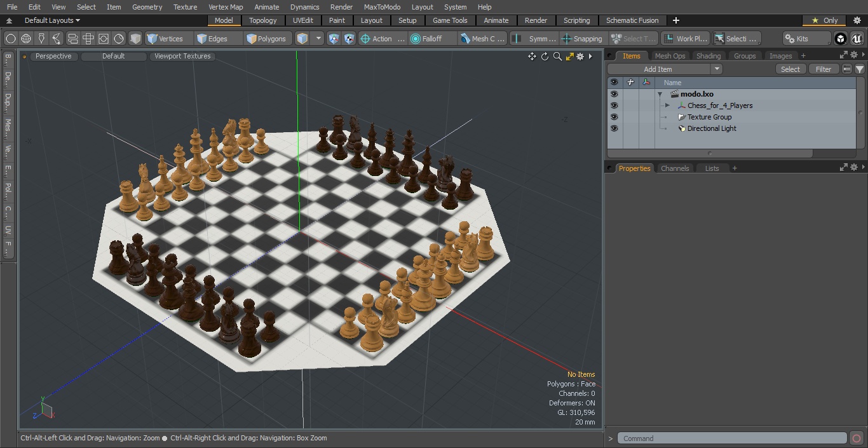This screenshot has width=868, height=448.
Task: Click the second blue checkered cube icon
Action: (349, 39)
